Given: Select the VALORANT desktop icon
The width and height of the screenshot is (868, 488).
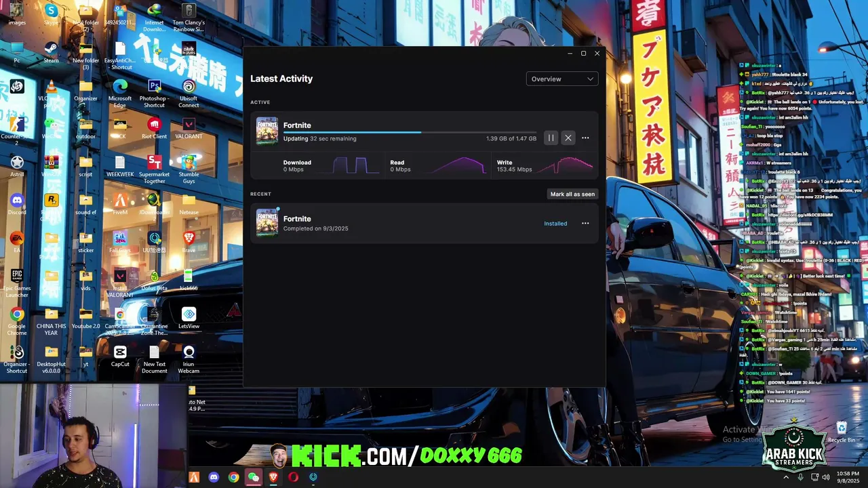Looking at the screenshot, I should coord(189,128).
